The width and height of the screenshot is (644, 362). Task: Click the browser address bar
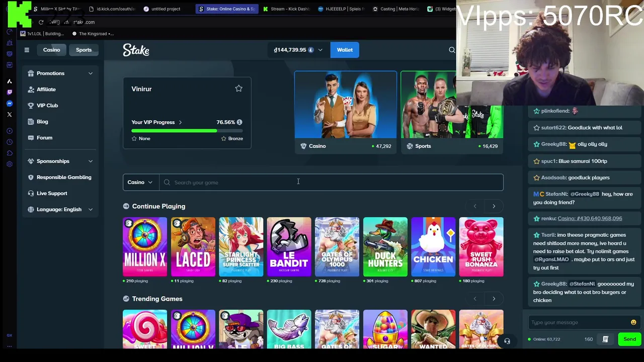(x=252, y=22)
